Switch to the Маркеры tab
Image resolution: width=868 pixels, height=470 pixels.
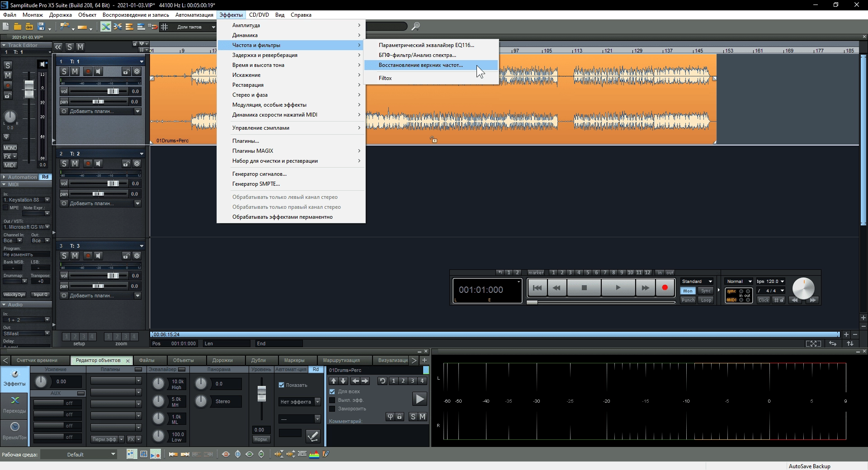(294, 361)
